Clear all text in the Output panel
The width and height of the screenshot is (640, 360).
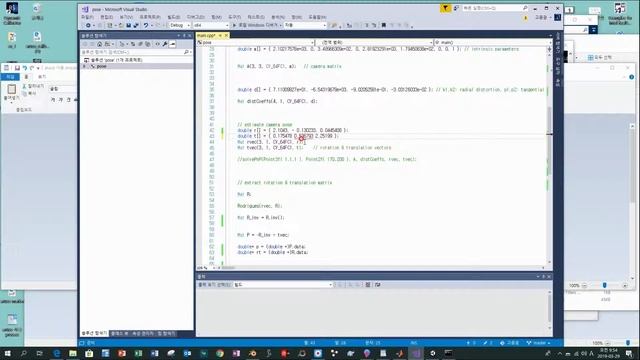click(x=368, y=284)
